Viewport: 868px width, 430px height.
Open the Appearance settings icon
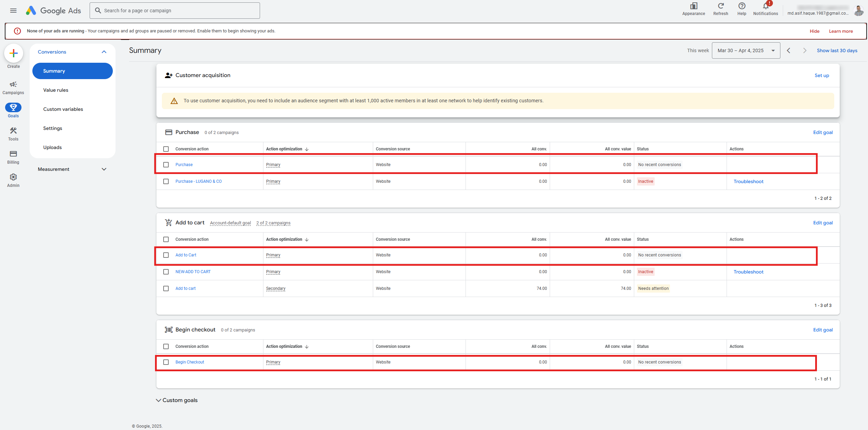(694, 6)
